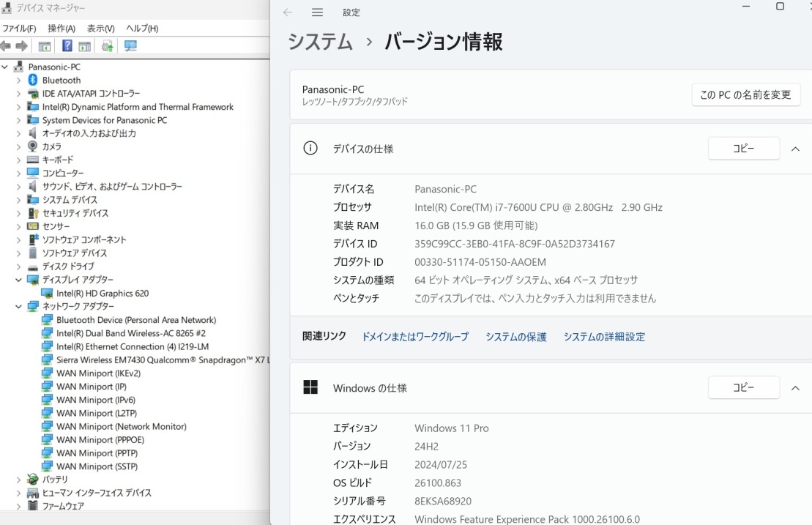Select WAN Miniport (SSTP)
The image size is (812, 525).
[97, 466]
